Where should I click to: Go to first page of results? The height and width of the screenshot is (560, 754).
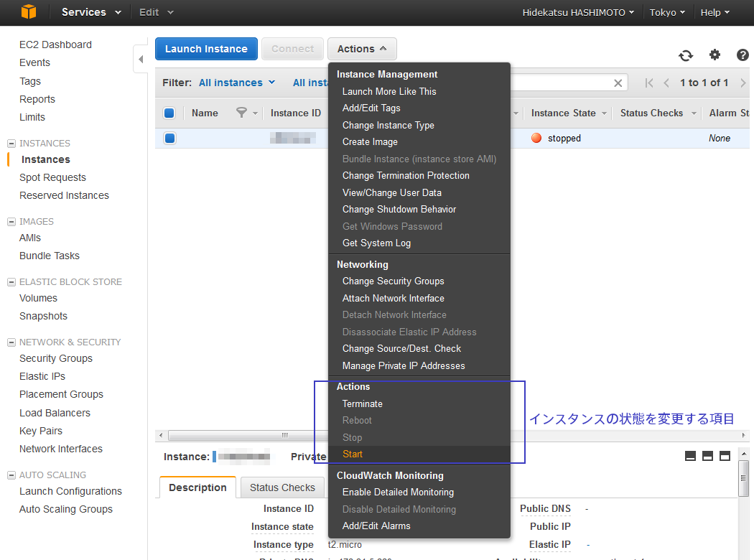coord(648,83)
